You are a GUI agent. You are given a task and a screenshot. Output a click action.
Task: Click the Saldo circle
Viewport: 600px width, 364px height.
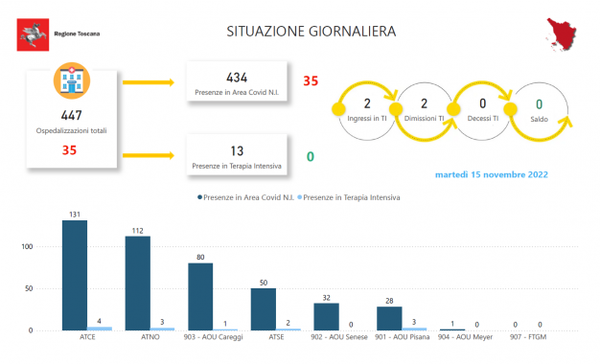[x=540, y=111]
